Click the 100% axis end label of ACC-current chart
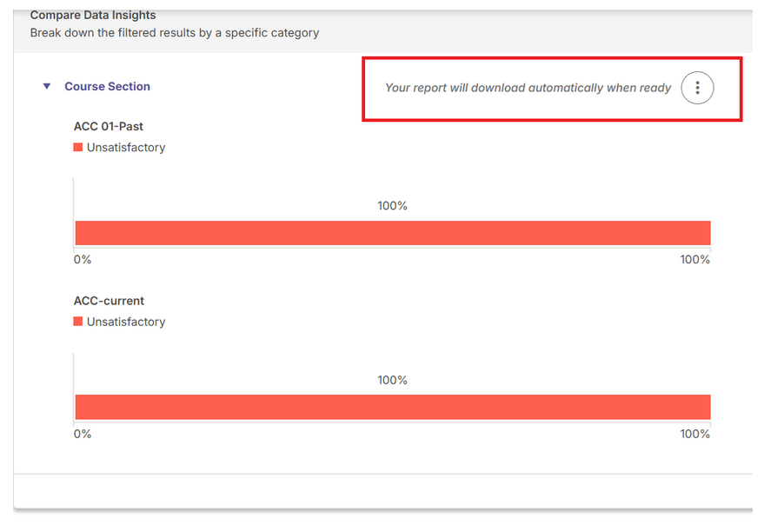Viewport: 764px width, 532px height. tap(694, 434)
